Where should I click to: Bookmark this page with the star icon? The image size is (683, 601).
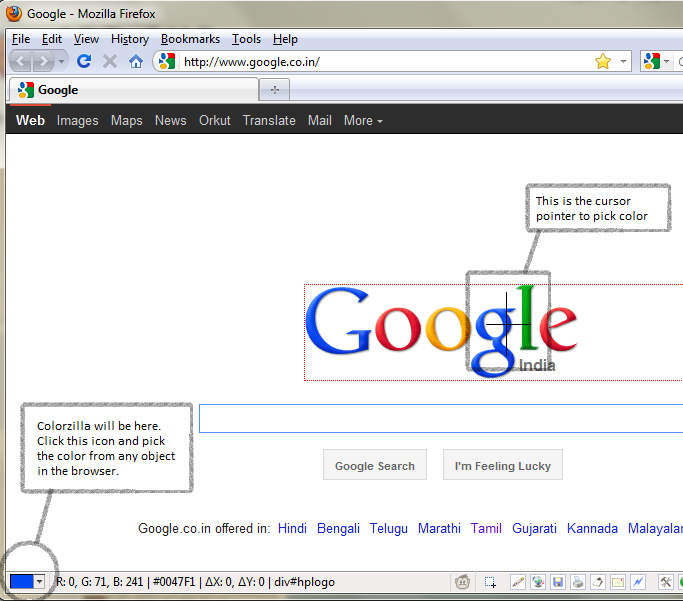[x=603, y=61]
